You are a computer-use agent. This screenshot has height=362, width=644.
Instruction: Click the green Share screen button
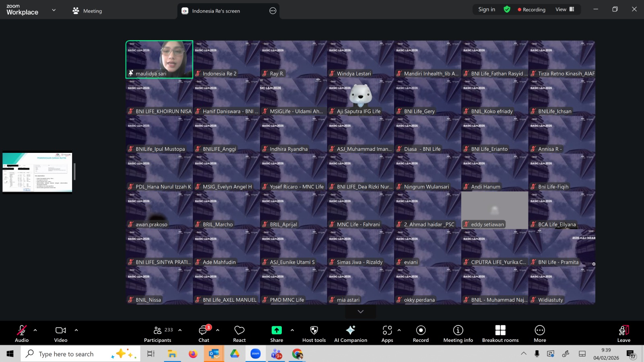[x=277, y=333]
